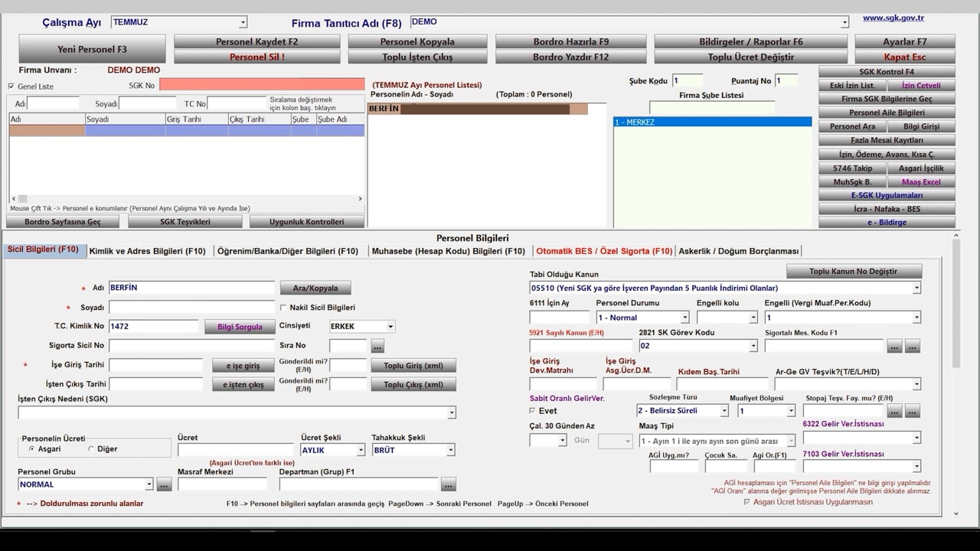This screenshot has height=551, width=980.
Task: Enable the Nakil Sicil Bilgileri checkbox
Action: click(283, 308)
